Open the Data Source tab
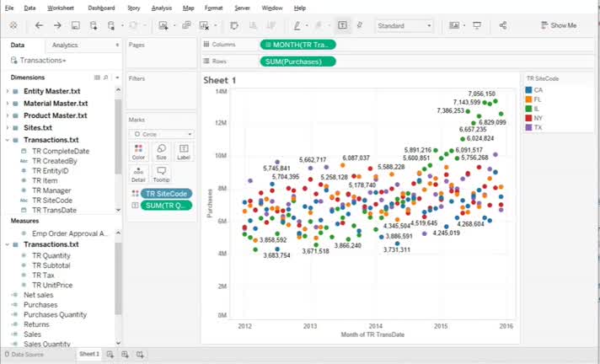Screen dimensions: 600x364 (x=24, y=355)
